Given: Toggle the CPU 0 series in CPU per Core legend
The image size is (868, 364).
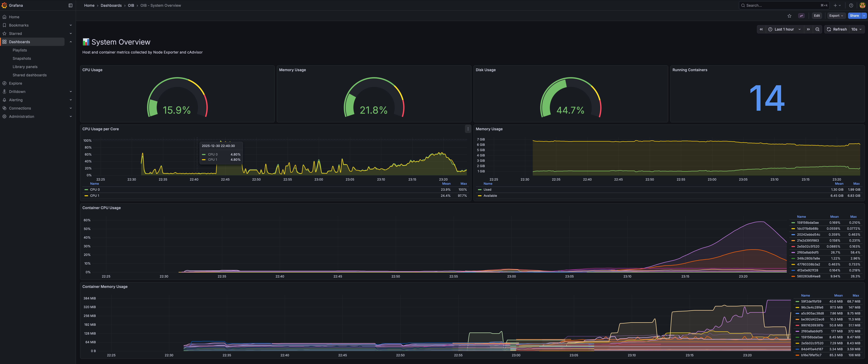Looking at the screenshot, I should click(95, 189).
